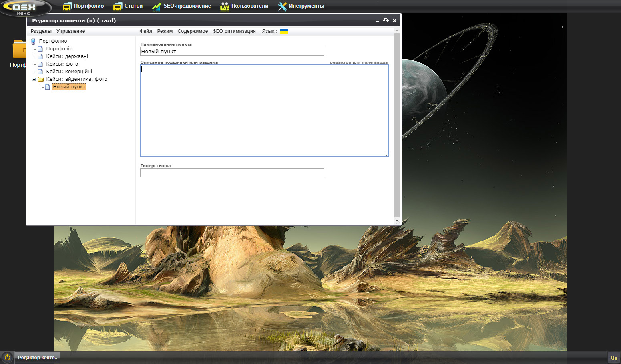Viewport: 621px width, 364px height.
Task: Focus the Наименование пункта input field
Action: coord(232,51)
